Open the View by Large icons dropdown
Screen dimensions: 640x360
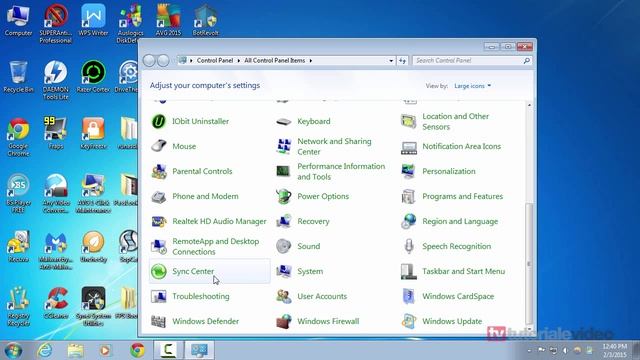click(472, 86)
